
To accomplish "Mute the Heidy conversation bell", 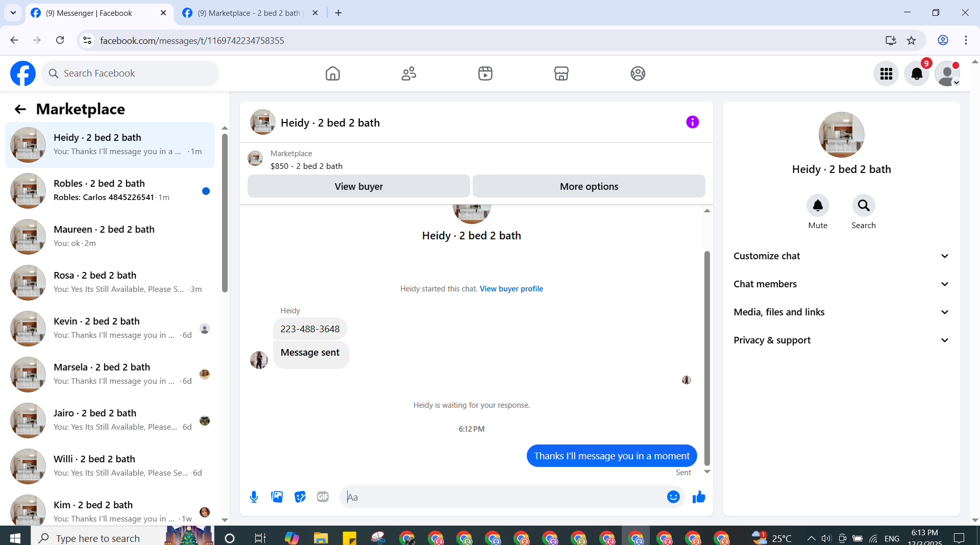I will tap(818, 206).
